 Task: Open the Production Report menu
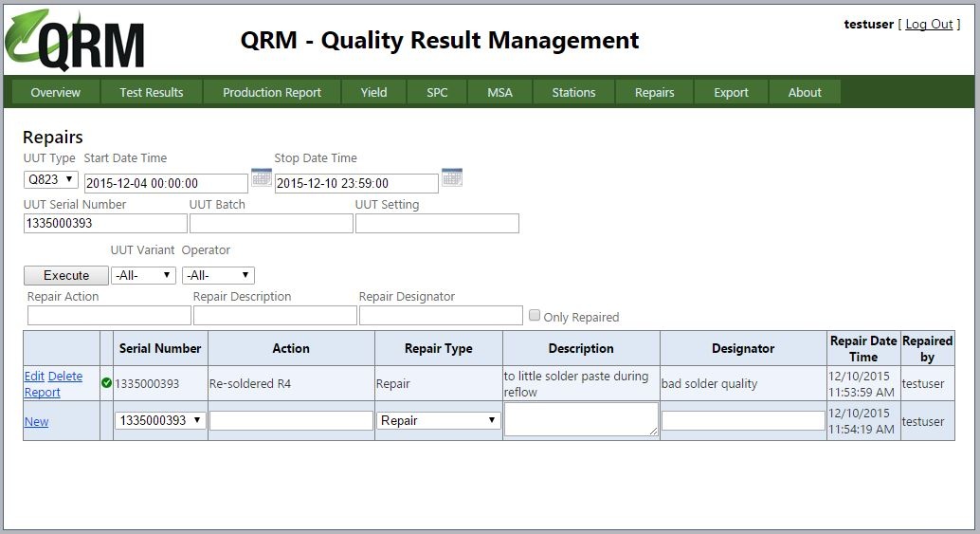pos(272,93)
